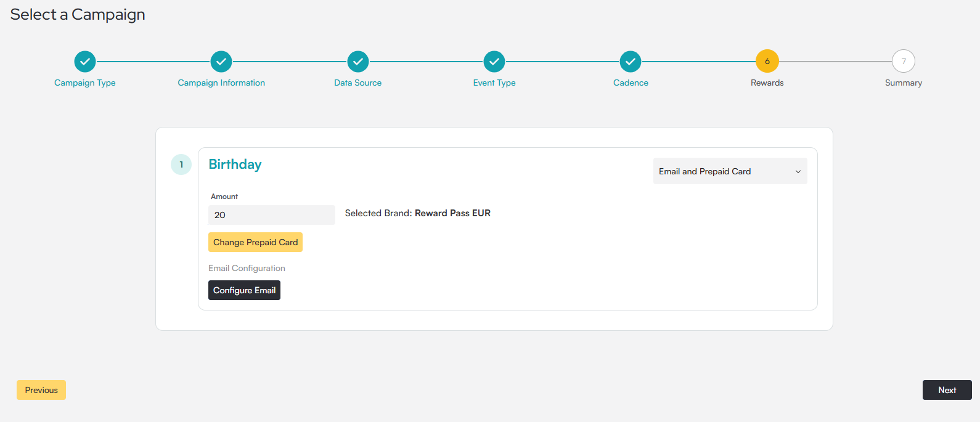Click the Email Configuration label
The height and width of the screenshot is (422, 980).
click(x=247, y=268)
